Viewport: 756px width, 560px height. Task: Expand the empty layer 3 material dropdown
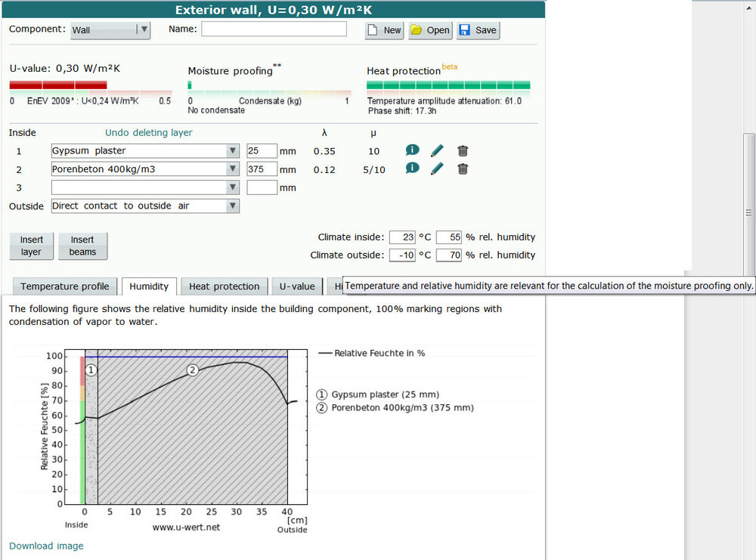click(232, 187)
